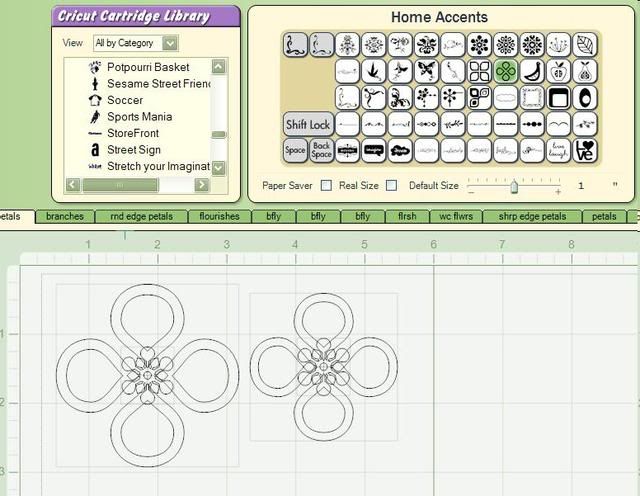Screen dimensions: 640x496
Task: Enable the Paper Saver checkbox
Action: pyautogui.click(x=326, y=186)
